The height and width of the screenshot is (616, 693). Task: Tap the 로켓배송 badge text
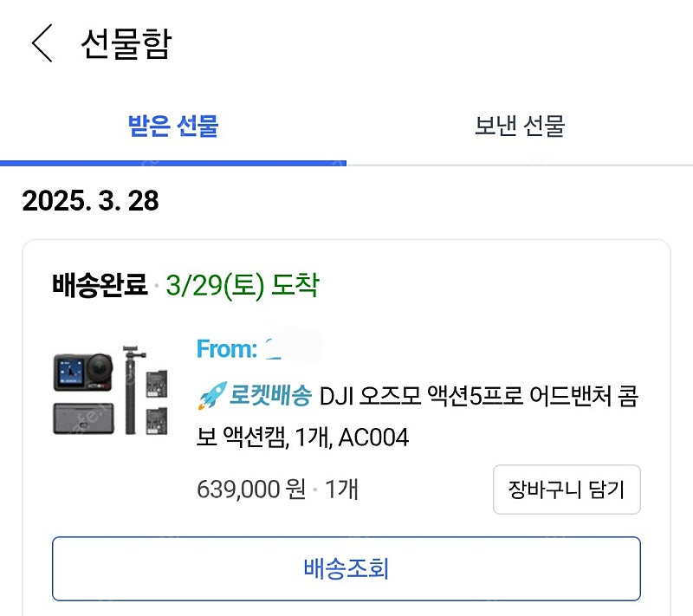[x=269, y=397]
